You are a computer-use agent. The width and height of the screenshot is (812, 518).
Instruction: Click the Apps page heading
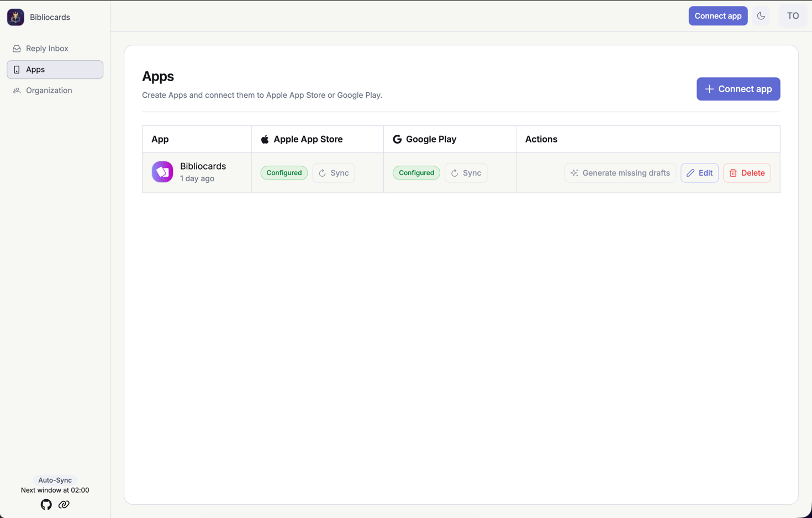click(x=158, y=76)
